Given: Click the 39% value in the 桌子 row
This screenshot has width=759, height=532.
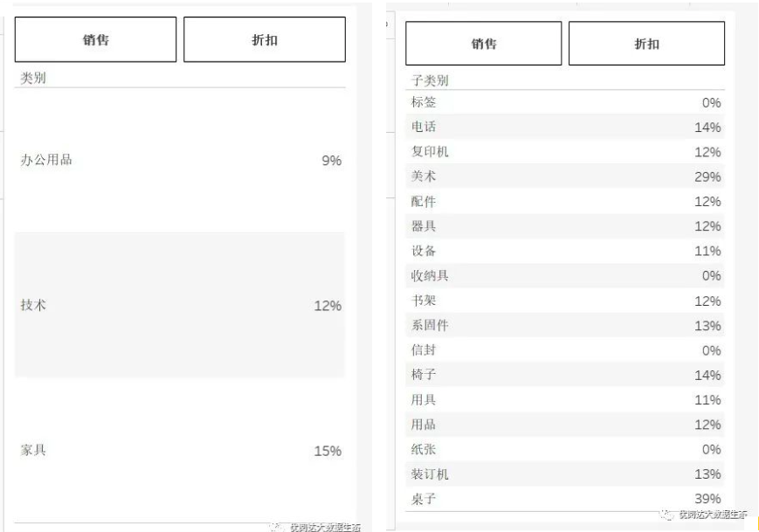Looking at the screenshot, I should (x=707, y=500).
